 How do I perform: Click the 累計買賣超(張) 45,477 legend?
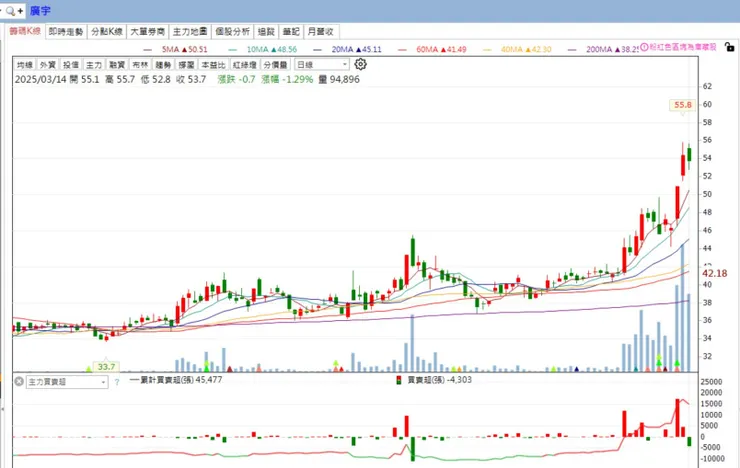176,380
